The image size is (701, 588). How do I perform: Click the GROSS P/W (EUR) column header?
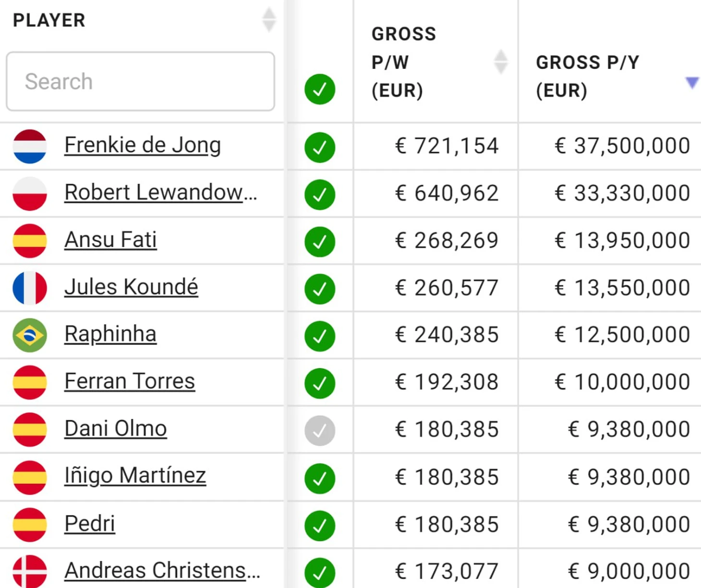(404, 62)
